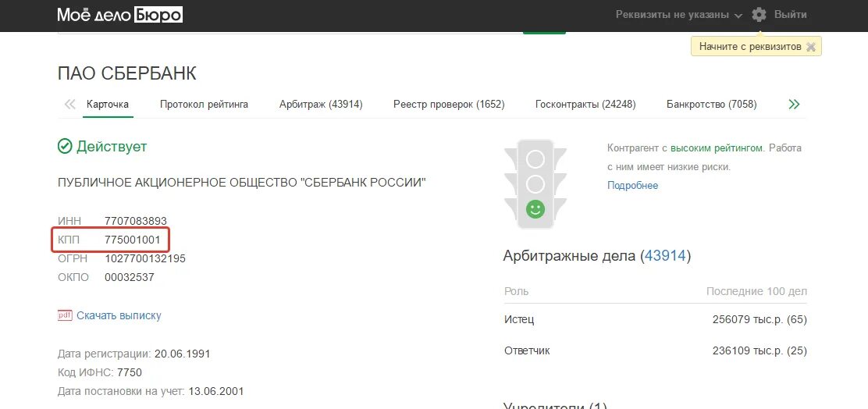Image resolution: width=868 pixels, height=409 pixels.
Task: Select OGRN value 1027700132195
Action: (145, 258)
